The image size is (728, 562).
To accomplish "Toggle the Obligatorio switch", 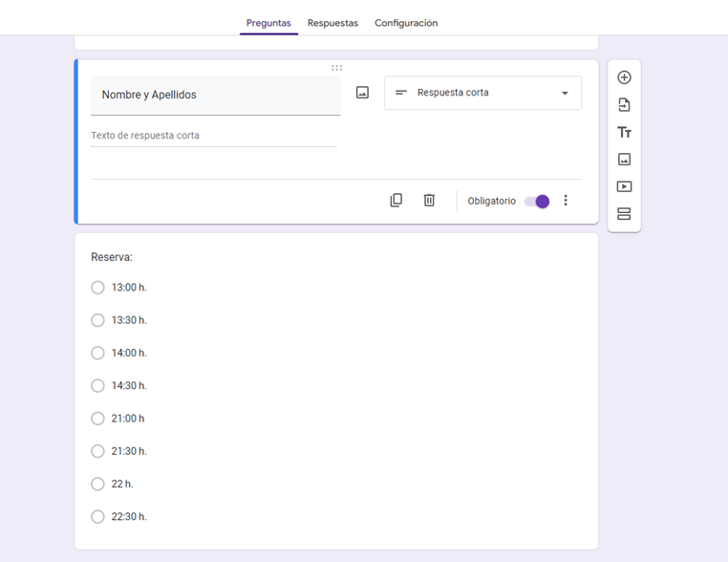I will [537, 202].
